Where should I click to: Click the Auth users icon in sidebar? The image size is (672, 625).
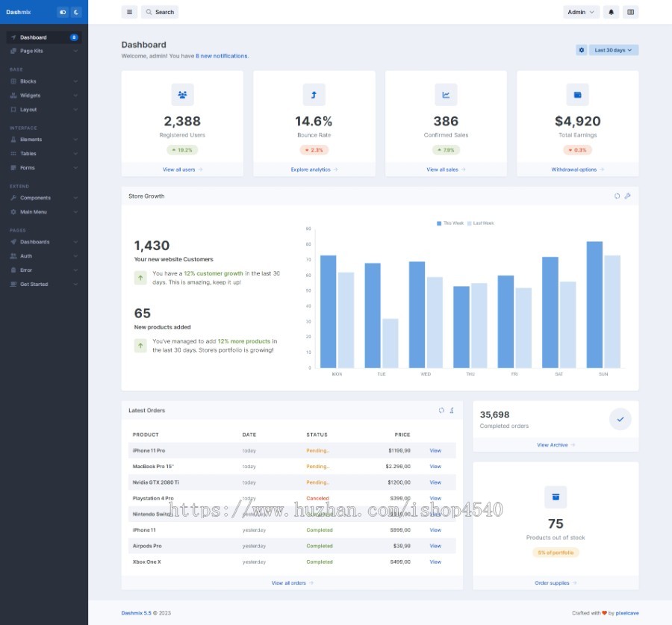tap(13, 256)
